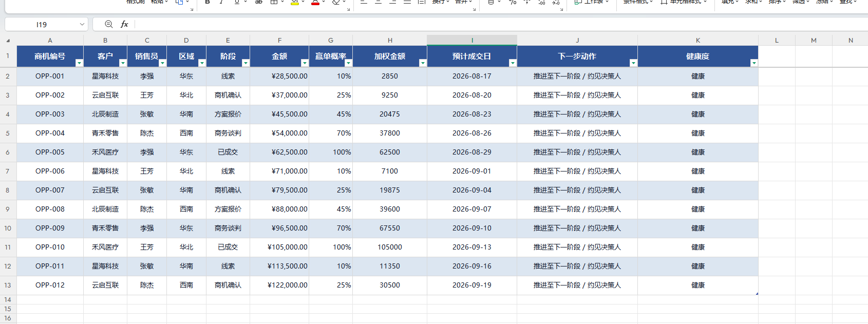This screenshot has height=324, width=868.
Task: Select the 张敏 cell in OPP-007 row
Action: coord(147,190)
